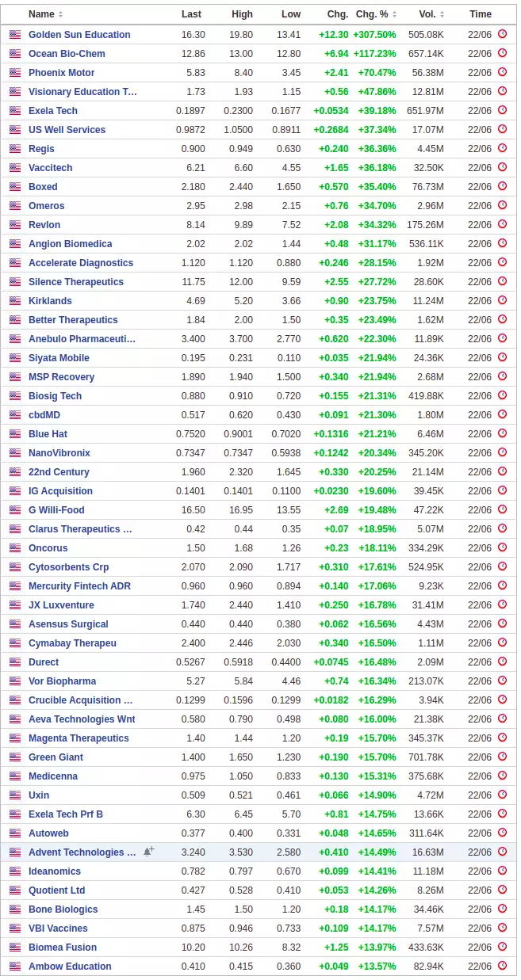Click Exela Tech's volume 651.97M

tap(426, 111)
